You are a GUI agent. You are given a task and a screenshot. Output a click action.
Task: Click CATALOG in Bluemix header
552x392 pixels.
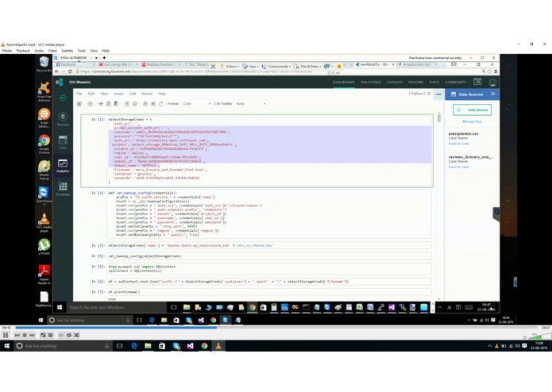pyautogui.click(x=394, y=83)
